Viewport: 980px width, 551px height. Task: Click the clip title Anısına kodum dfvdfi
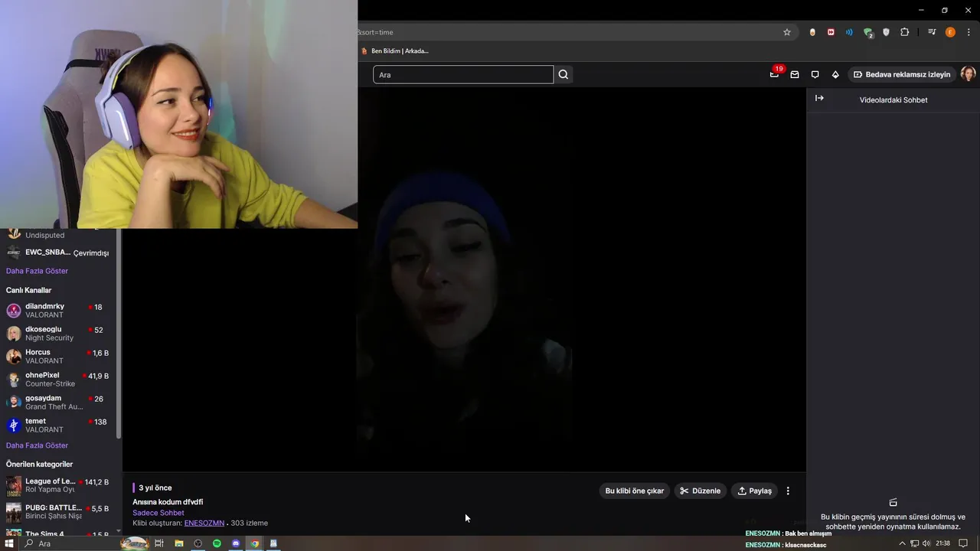[168, 502]
